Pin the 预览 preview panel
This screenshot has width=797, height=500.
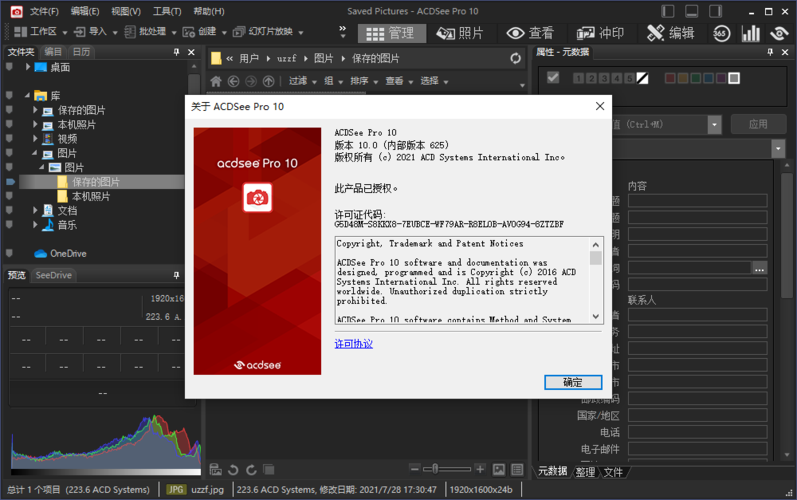coord(176,275)
